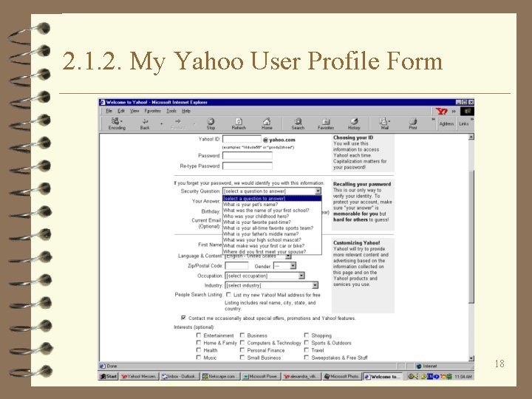Open the History toolbar icon

[x=354, y=124]
